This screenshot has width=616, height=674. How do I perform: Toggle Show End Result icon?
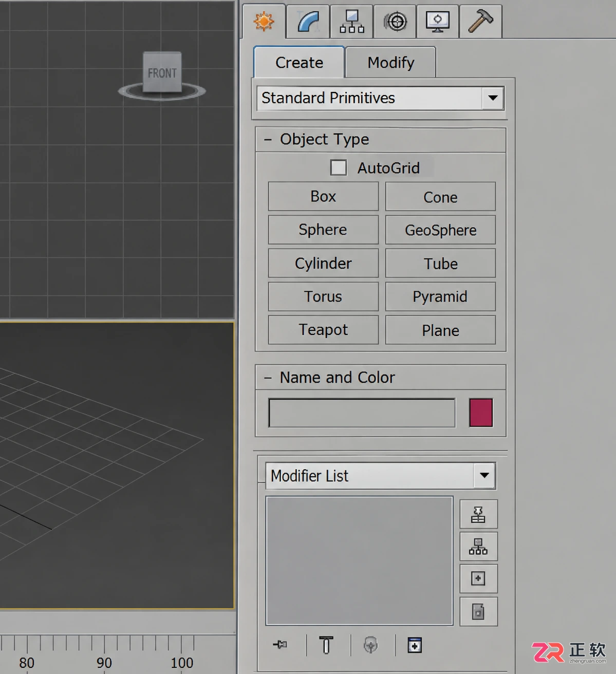tap(326, 645)
